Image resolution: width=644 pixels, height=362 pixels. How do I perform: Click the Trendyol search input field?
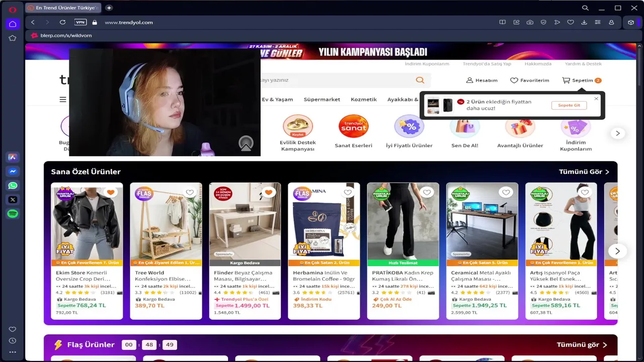337,80
